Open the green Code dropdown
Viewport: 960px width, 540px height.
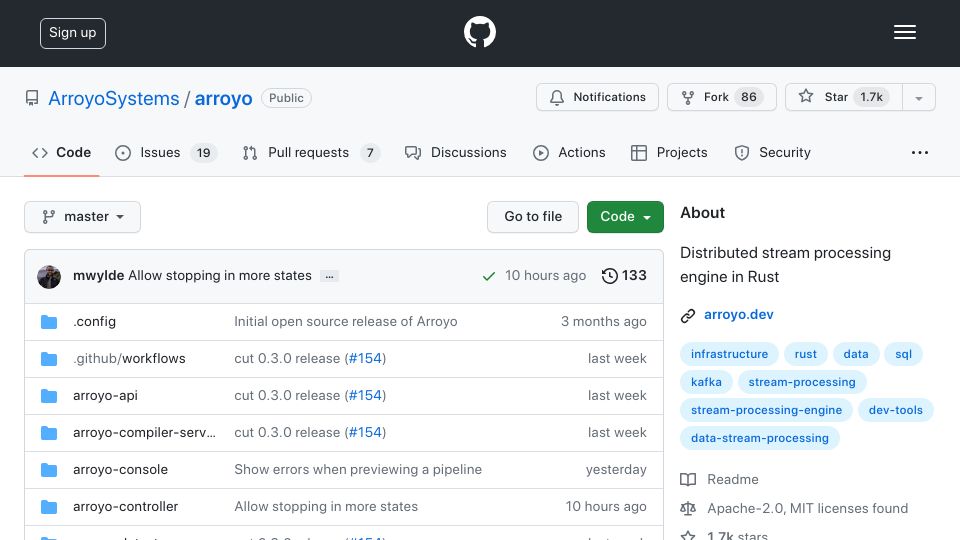point(625,217)
